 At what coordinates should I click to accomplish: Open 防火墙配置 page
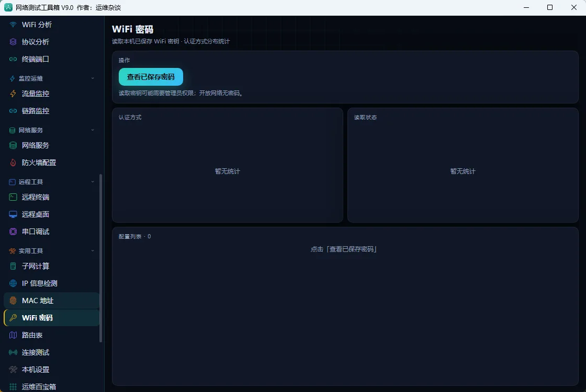coord(52,163)
